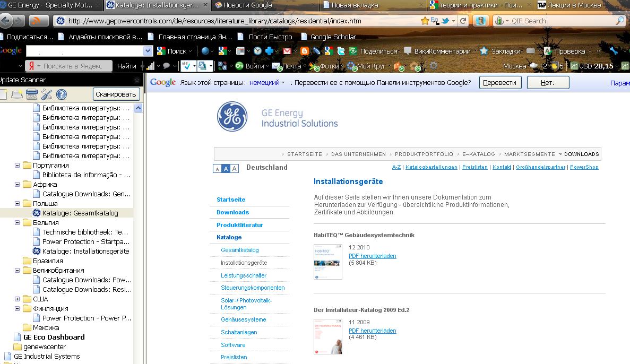630x364 pixels.
Task: Click the RSS feed subscribe icon
Action: (39, 21)
